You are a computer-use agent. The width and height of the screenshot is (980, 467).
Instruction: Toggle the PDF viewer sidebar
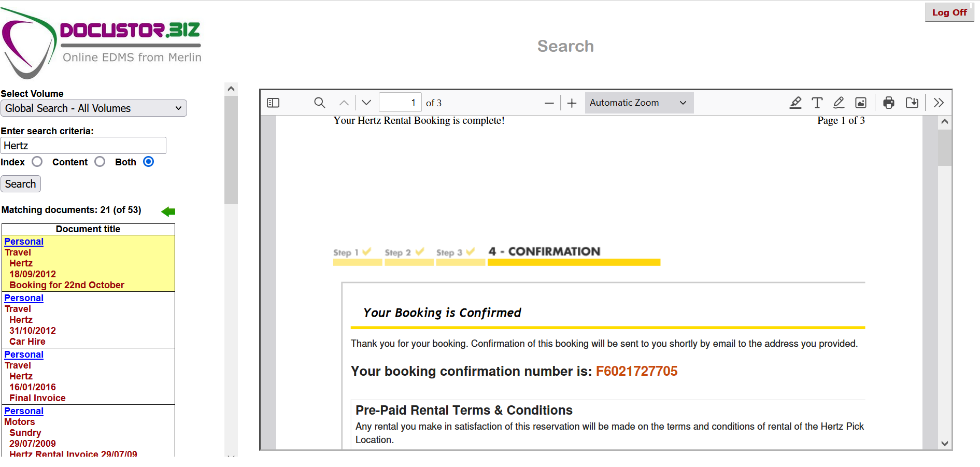click(273, 103)
